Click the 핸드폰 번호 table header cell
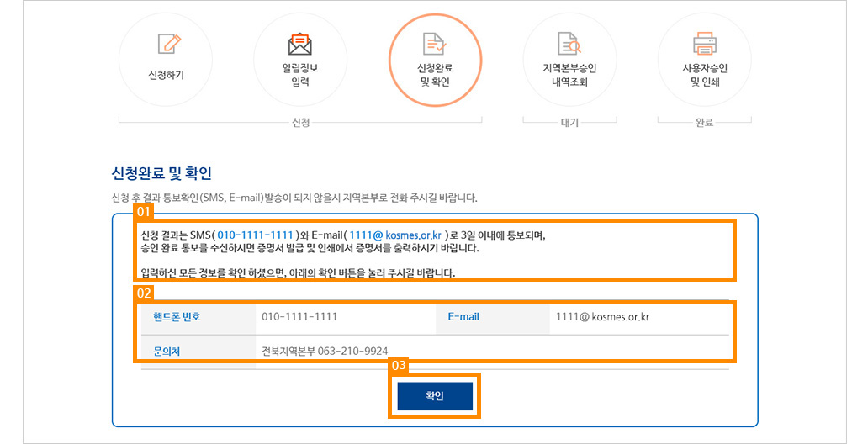 177,317
